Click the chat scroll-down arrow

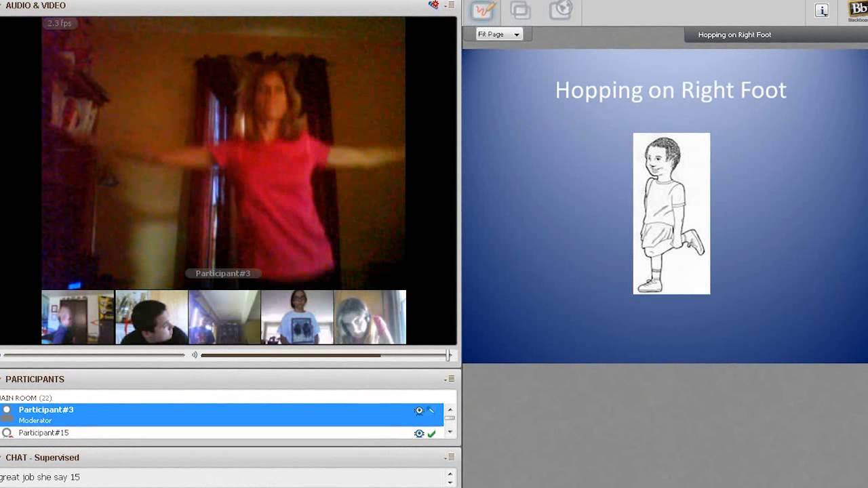[450, 483]
